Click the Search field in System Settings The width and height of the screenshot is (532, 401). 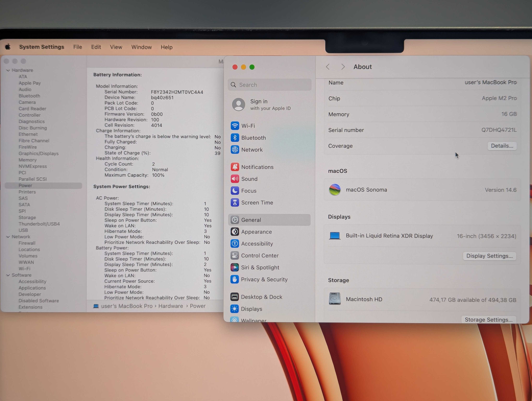(x=270, y=85)
